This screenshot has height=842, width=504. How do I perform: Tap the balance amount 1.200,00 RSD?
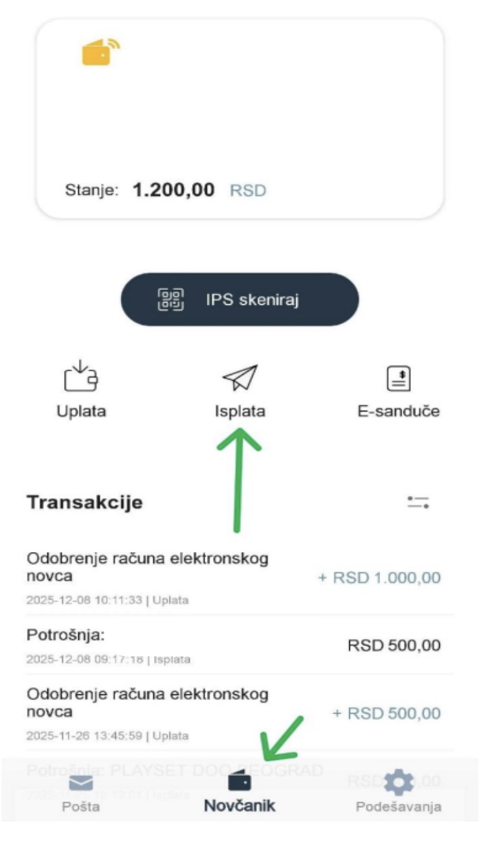(x=174, y=190)
